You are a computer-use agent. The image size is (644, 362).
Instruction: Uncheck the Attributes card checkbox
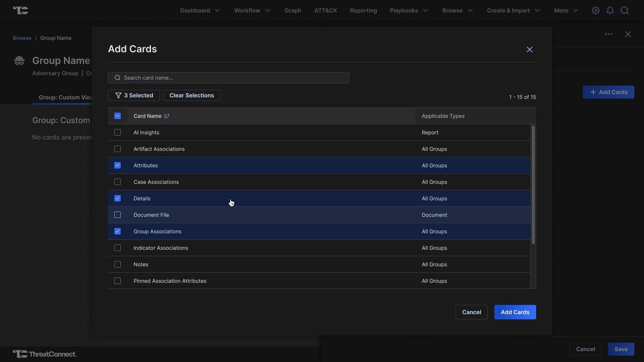pos(118,165)
